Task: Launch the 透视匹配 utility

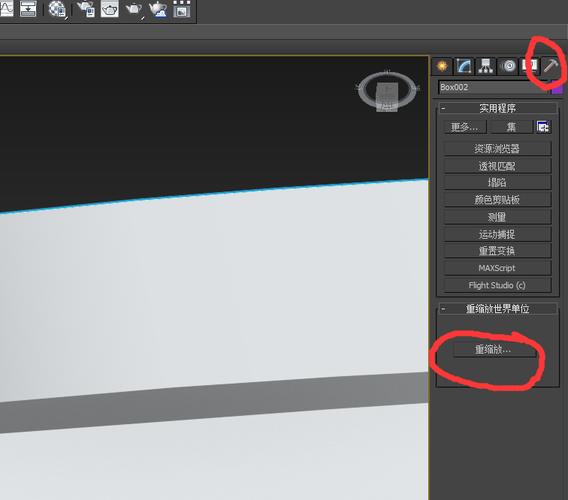Action: point(497,166)
